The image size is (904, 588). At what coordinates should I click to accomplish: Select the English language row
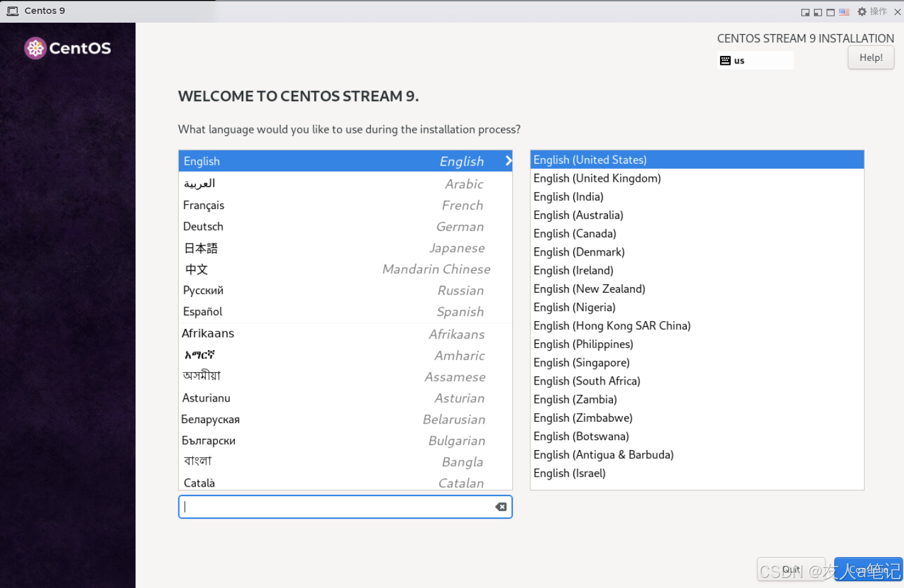click(x=345, y=161)
